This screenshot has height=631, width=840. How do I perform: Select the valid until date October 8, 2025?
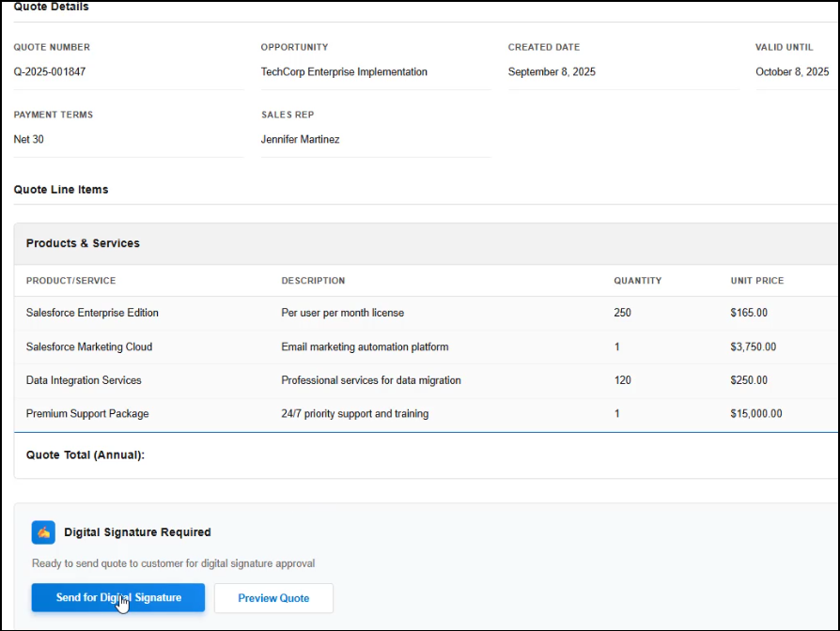(792, 72)
